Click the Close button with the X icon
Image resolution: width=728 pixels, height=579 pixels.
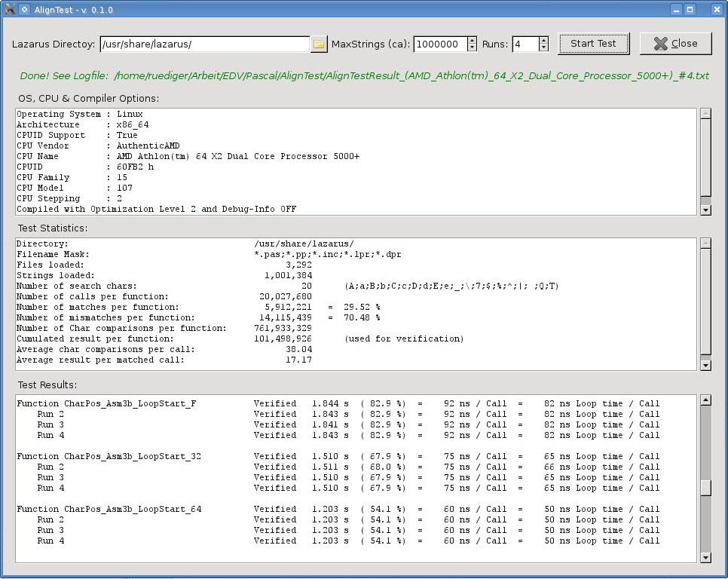[x=675, y=44]
